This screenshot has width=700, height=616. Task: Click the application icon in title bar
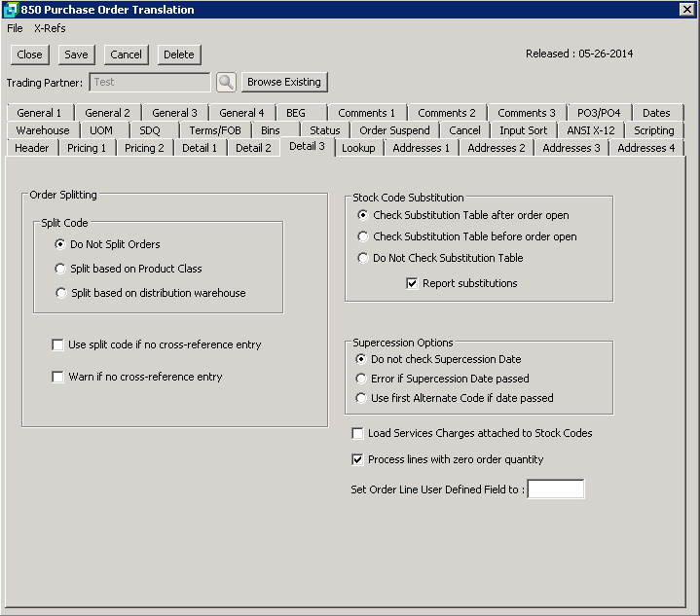11,10
